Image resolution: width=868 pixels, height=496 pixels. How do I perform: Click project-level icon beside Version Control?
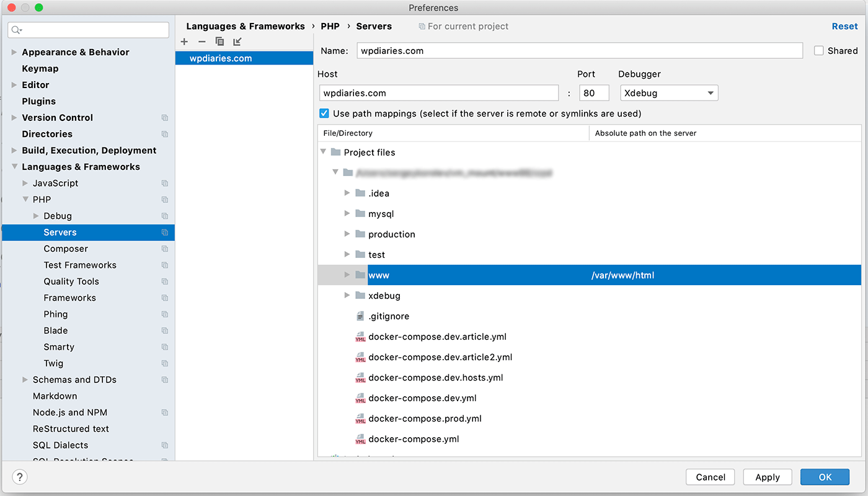165,118
